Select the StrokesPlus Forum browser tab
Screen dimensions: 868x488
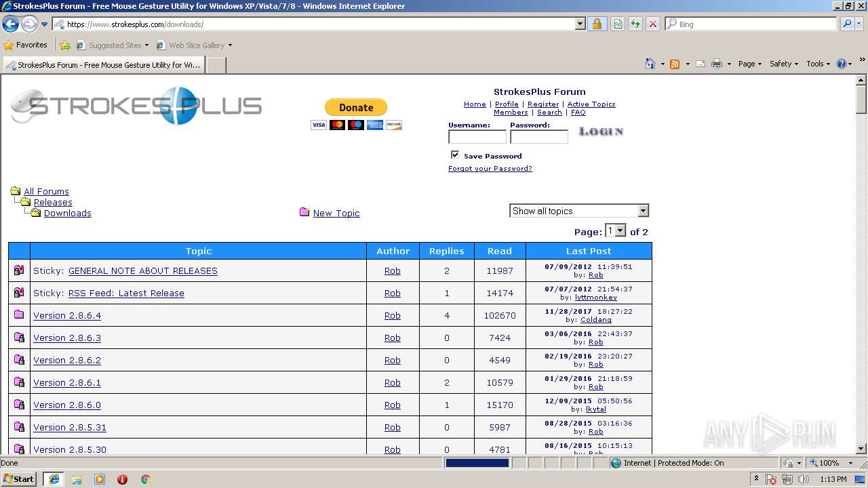tap(104, 65)
